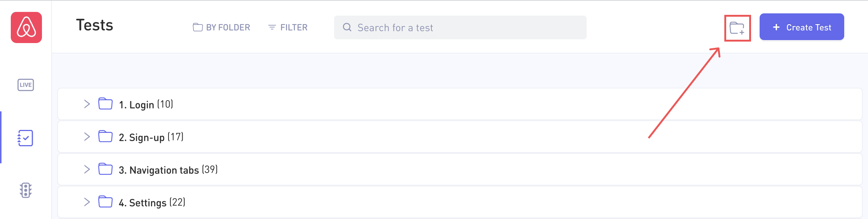Open the LIVE view in sidebar

tap(26, 85)
